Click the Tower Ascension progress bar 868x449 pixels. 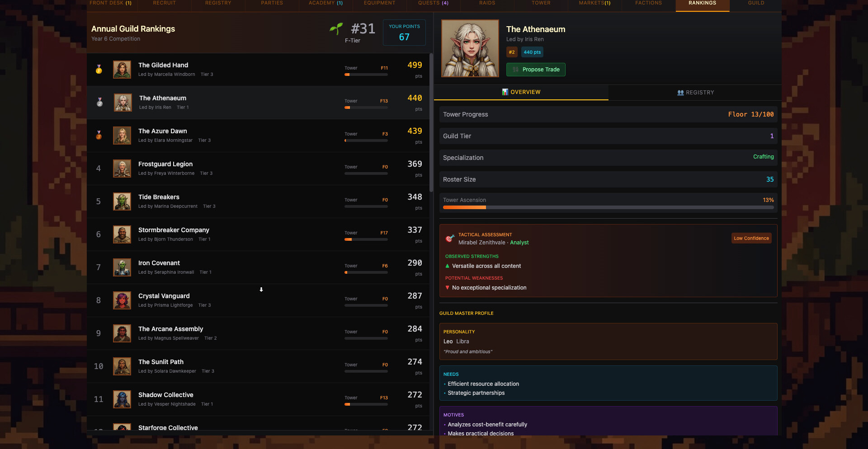pos(609,208)
